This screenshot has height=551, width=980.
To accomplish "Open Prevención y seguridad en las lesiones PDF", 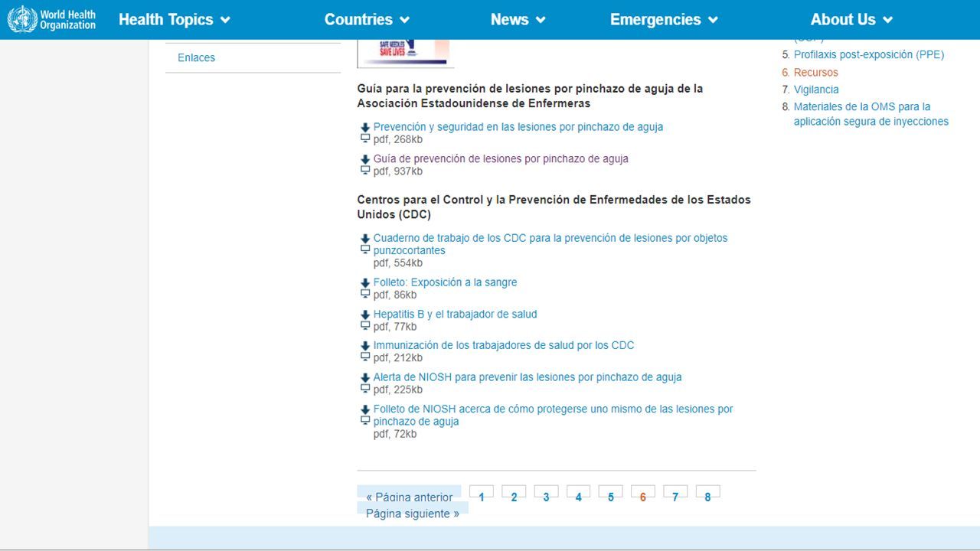I will pyautogui.click(x=518, y=127).
